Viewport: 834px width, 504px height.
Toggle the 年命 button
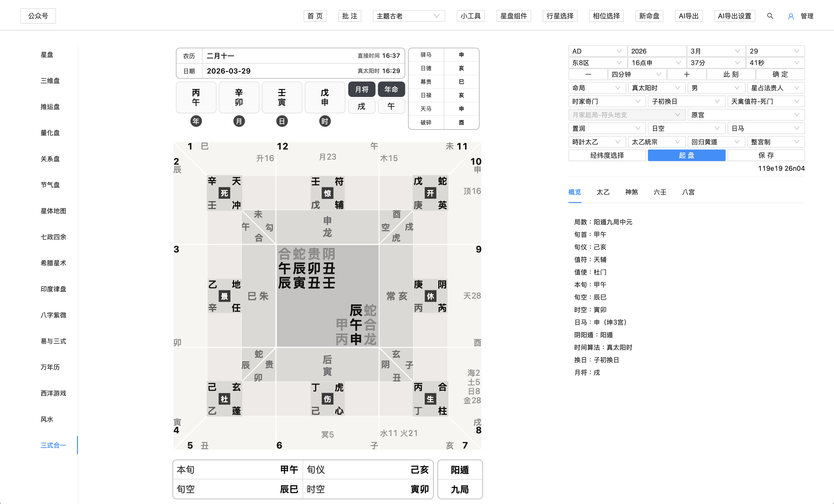391,89
